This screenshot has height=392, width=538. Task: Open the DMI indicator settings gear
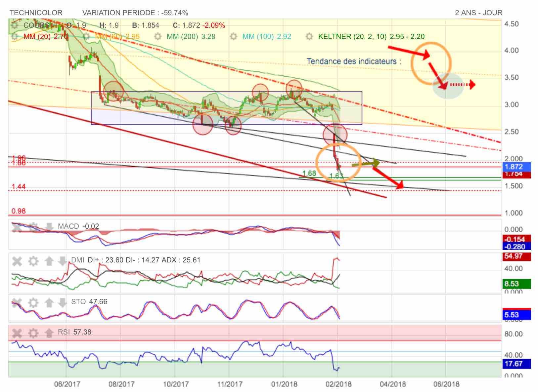pyautogui.click(x=33, y=261)
